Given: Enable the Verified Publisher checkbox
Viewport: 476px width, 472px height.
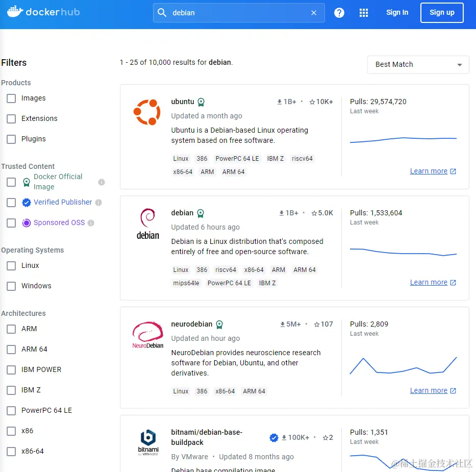Looking at the screenshot, I should pos(11,203).
